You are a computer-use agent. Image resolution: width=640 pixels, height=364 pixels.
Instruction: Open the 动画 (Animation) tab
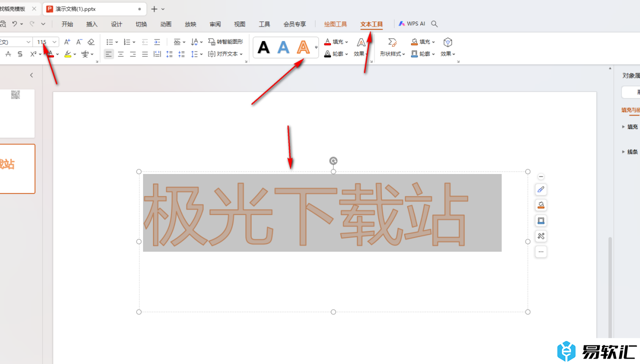[166, 24]
